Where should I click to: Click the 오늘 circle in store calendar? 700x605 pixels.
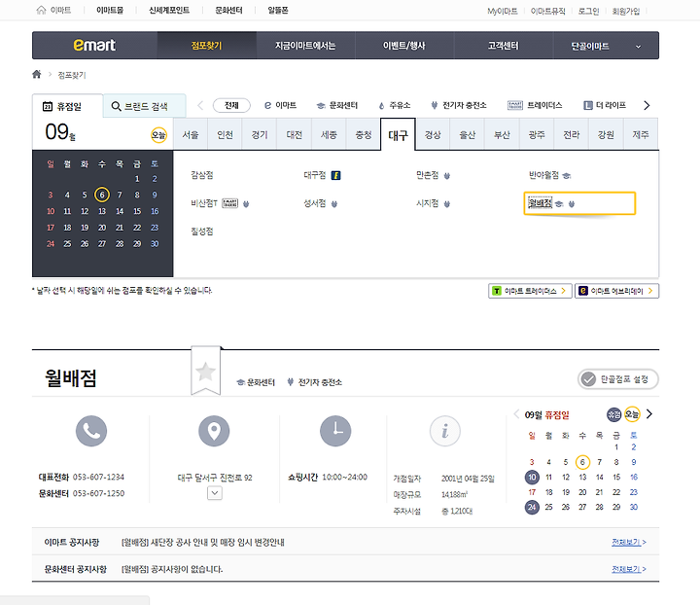(632, 414)
